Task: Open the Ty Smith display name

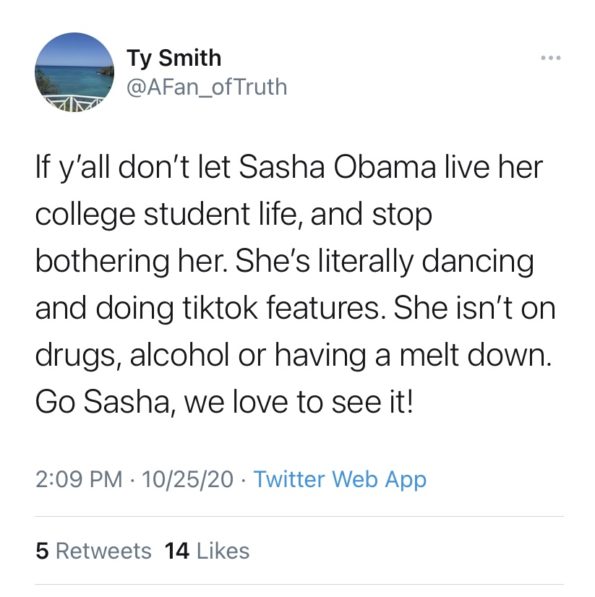Action: click(174, 58)
